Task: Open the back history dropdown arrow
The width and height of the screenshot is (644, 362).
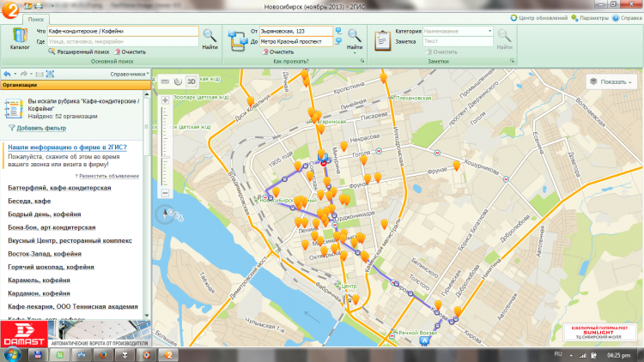Action: pyautogui.click(x=15, y=74)
